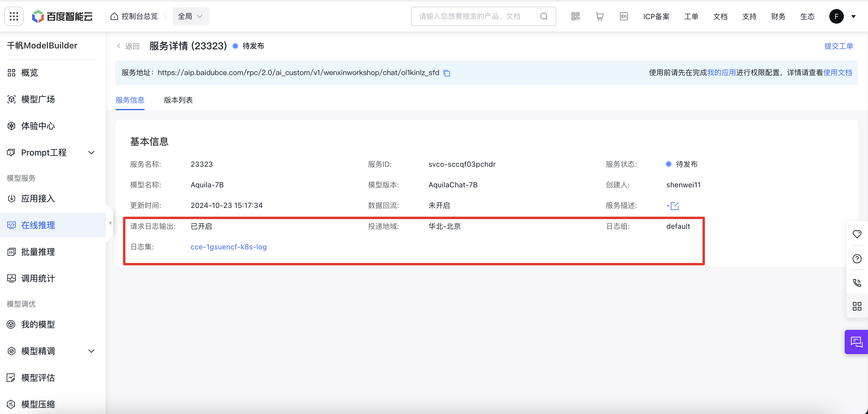Open 支持 menu
The height and width of the screenshot is (414, 868).
pyautogui.click(x=749, y=16)
